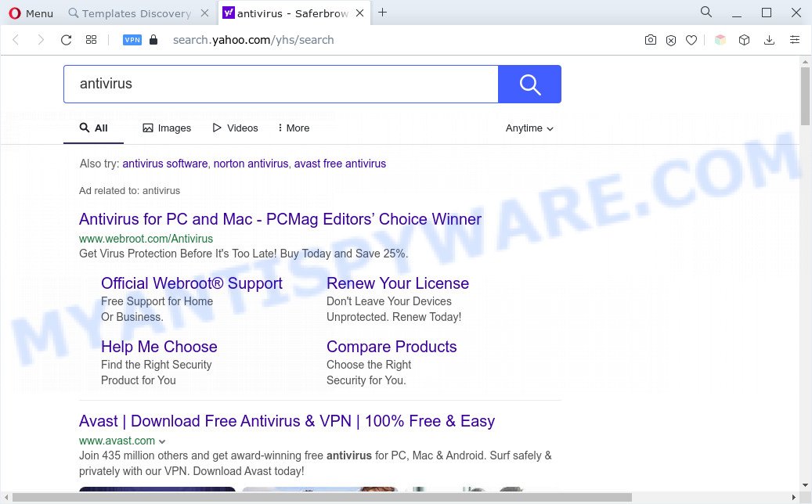Switch to Images results
The height and width of the screenshot is (504, 812).
[167, 128]
